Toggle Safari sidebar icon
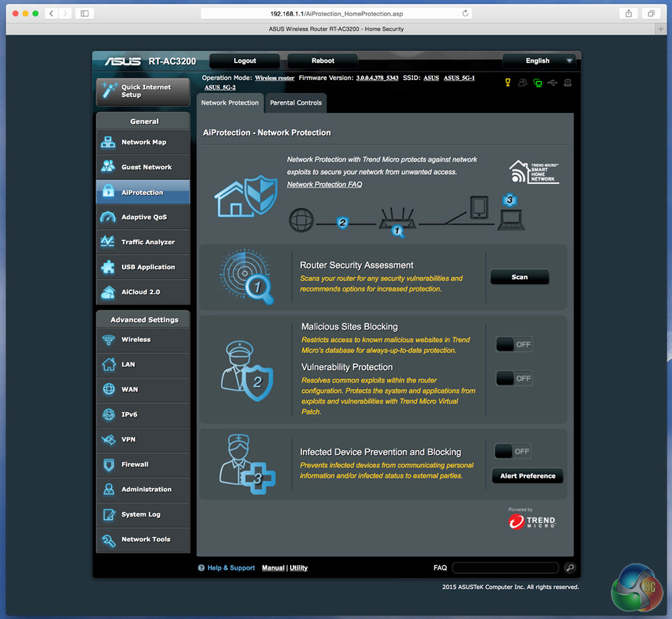672x619 pixels. click(x=85, y=13)
